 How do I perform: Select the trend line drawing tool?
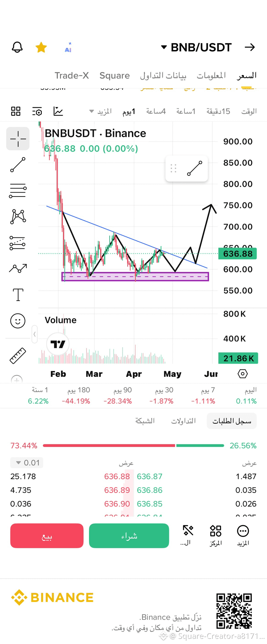pyautogui.click(x=18, y=165)
